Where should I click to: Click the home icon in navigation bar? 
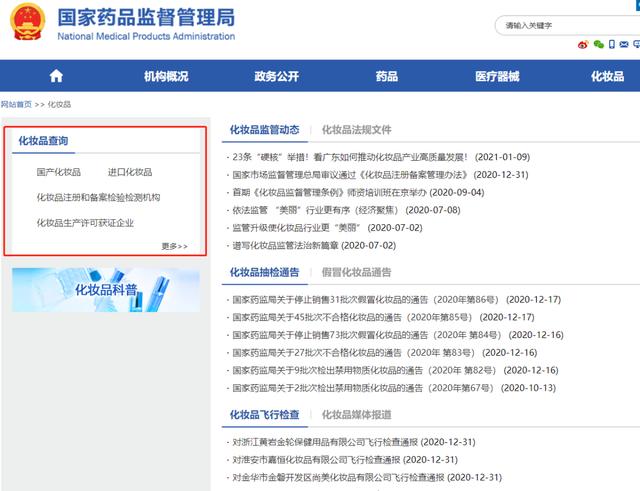pos(56,76)
